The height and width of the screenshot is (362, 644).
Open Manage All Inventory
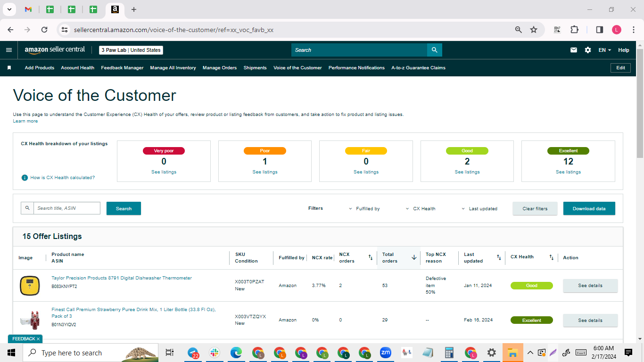(x=173, y=68)
